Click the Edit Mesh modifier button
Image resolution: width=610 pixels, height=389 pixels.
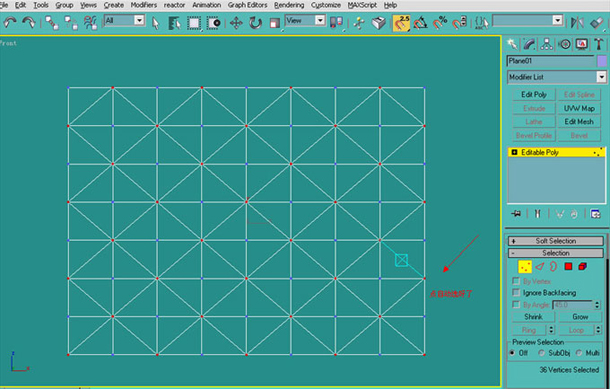click(x=579, y=122)
